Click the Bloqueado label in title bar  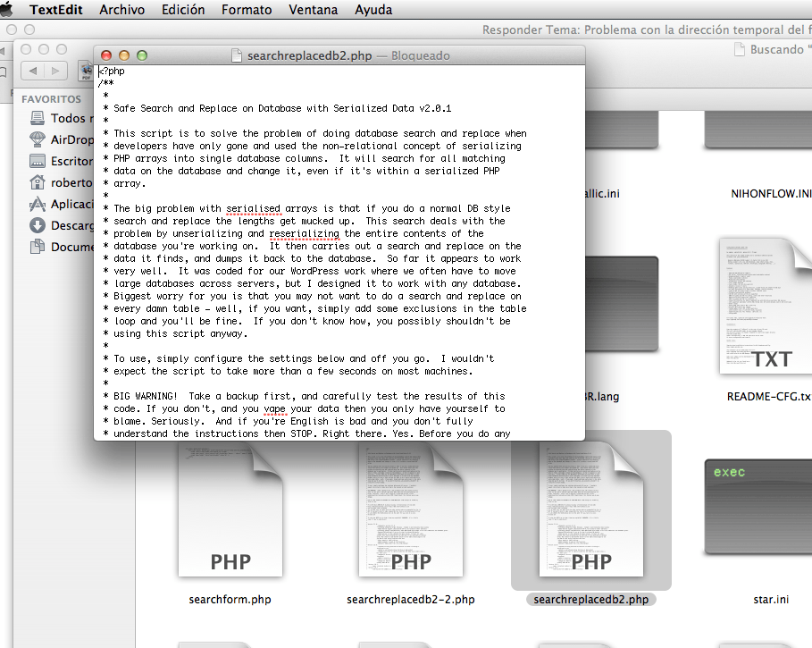coord(421,55)
